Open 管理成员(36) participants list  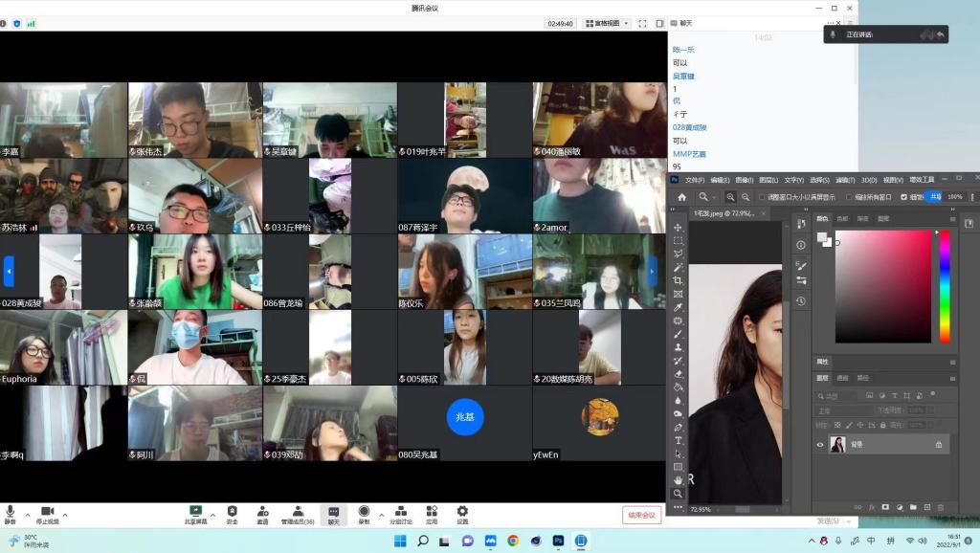coord(298,515)
